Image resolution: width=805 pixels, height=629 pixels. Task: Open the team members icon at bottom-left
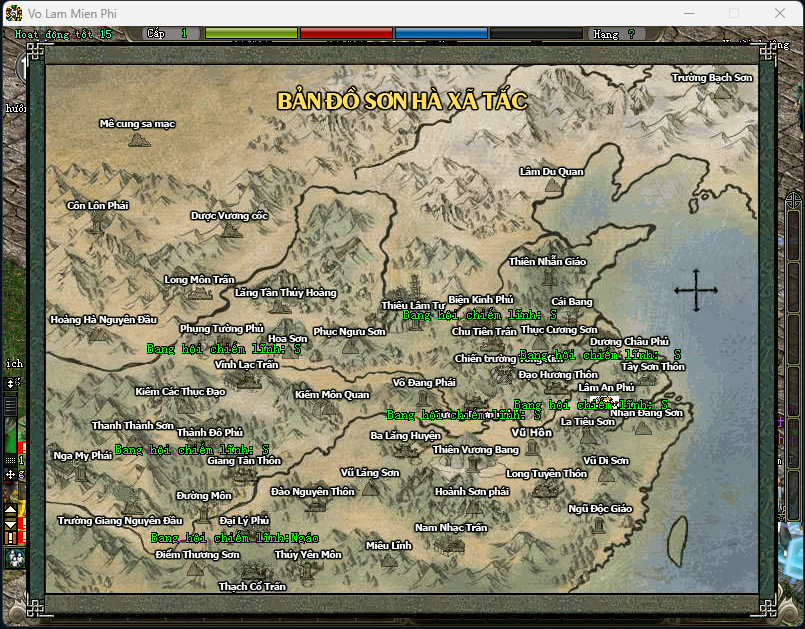(x=15, y=558)
